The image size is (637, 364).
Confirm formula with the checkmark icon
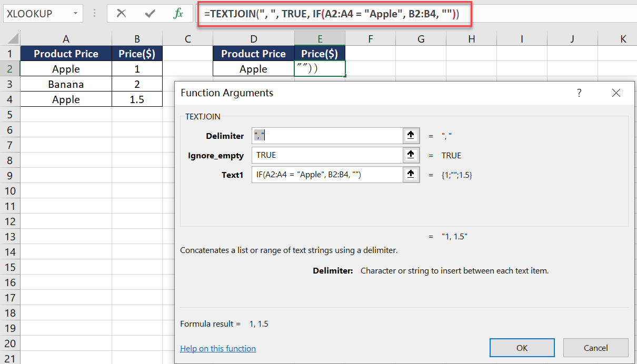150,14
